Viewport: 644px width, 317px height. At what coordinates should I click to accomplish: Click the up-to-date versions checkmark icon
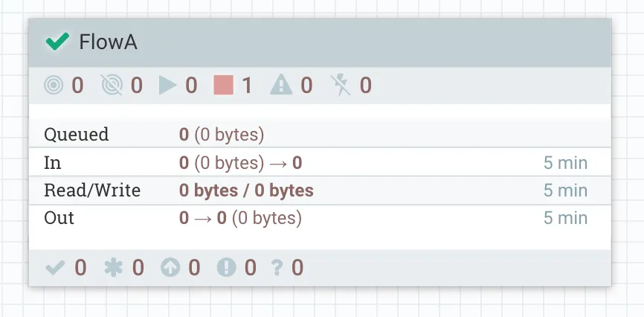(x=55, y=267)
